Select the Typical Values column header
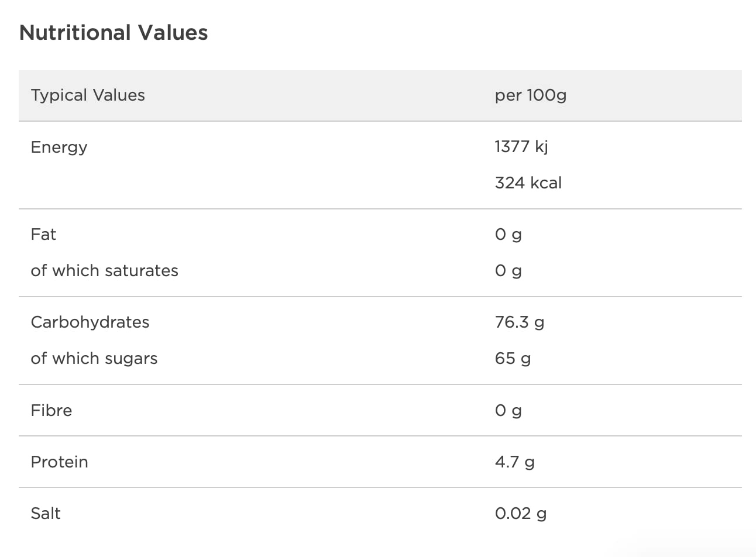 click(x=88, y=95)
